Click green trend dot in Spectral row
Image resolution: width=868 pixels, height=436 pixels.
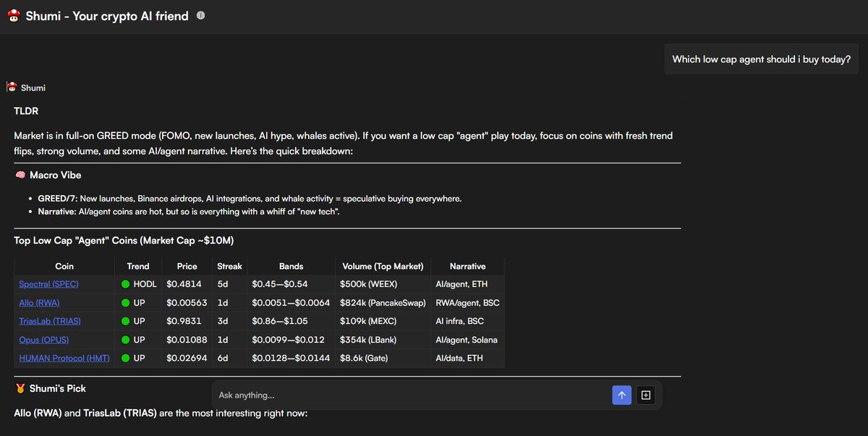pyautogui.click(x=125, y=284)
